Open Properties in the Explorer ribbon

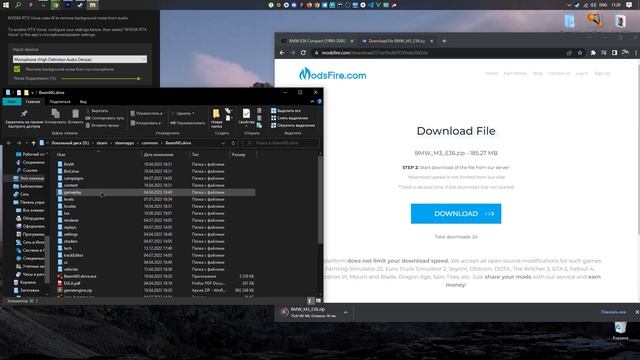click(246, 117)
